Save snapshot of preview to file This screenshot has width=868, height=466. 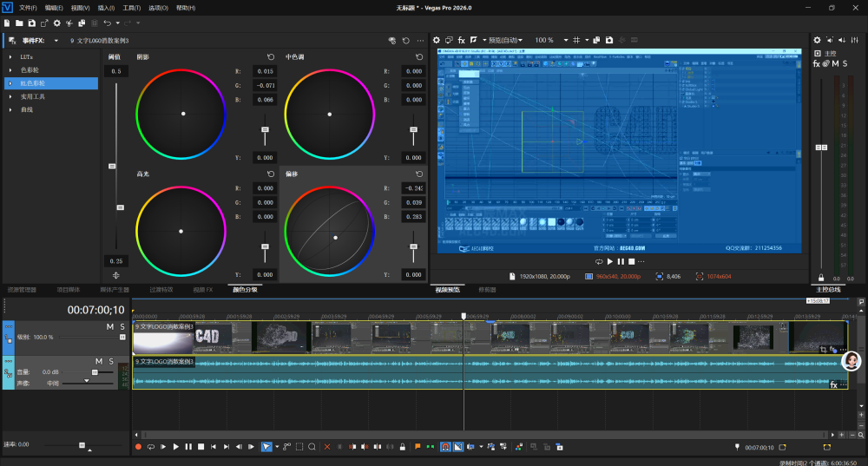tap(609, 40)
